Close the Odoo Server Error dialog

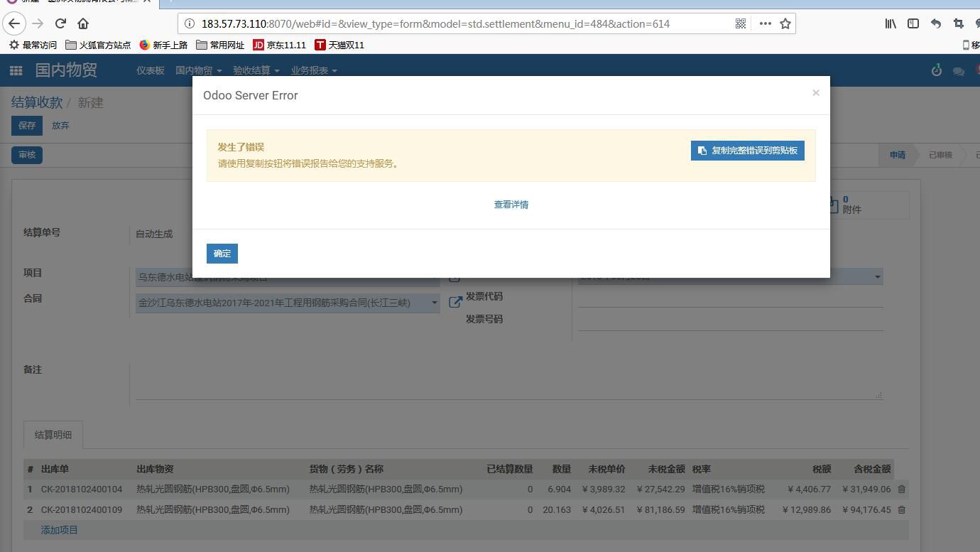[815, 93]
